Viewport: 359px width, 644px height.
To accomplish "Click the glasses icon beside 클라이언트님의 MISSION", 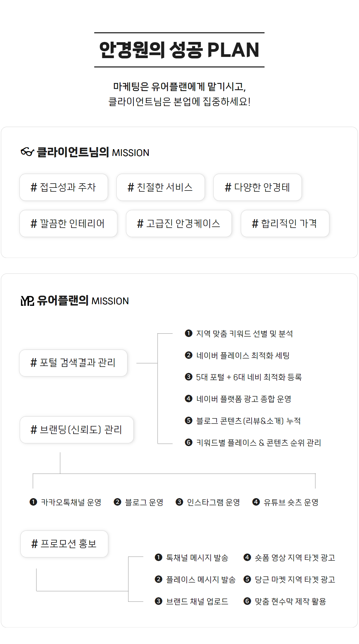I will 27,152.
